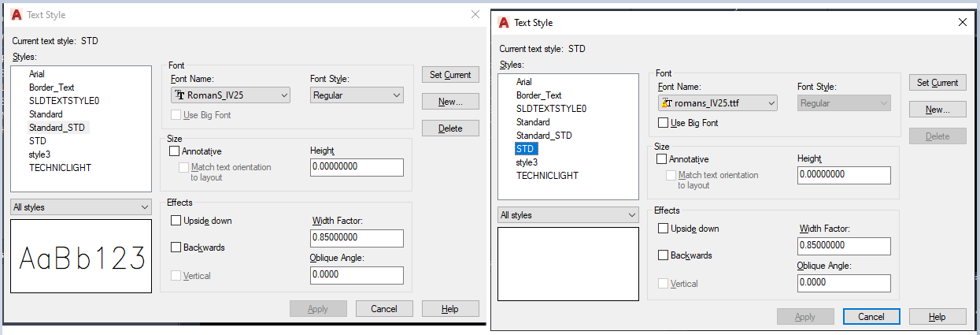This screenshot has height=335, width=980.
Task: Toggle Annotative checkbox in the left dialog
Action: tap(175, 151)
